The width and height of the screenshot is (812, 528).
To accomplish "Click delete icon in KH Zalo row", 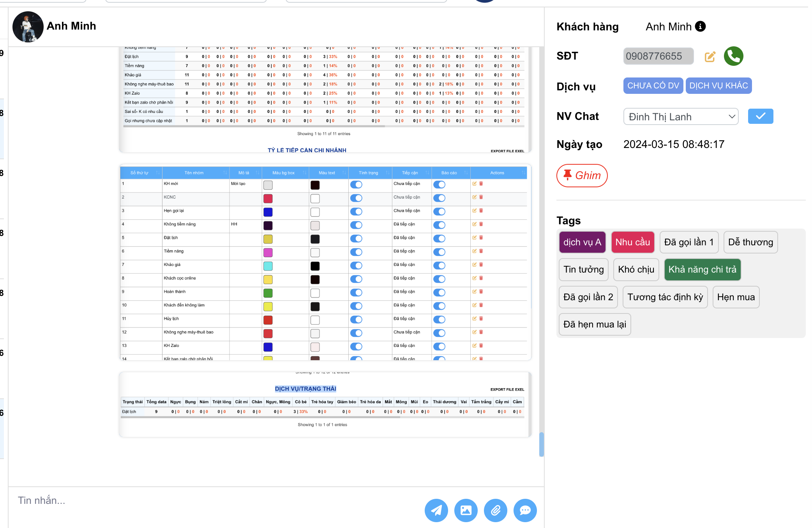I will tap(481, 346).
